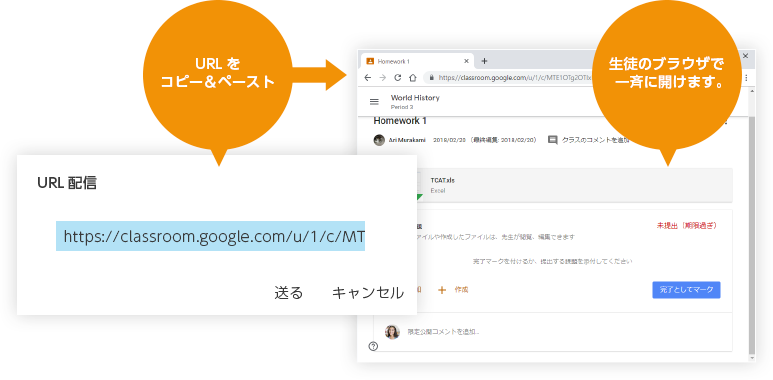This screenshot has height=380, width=773.
Task: Click the plus 作成 create button
Action: click(453, 290)
